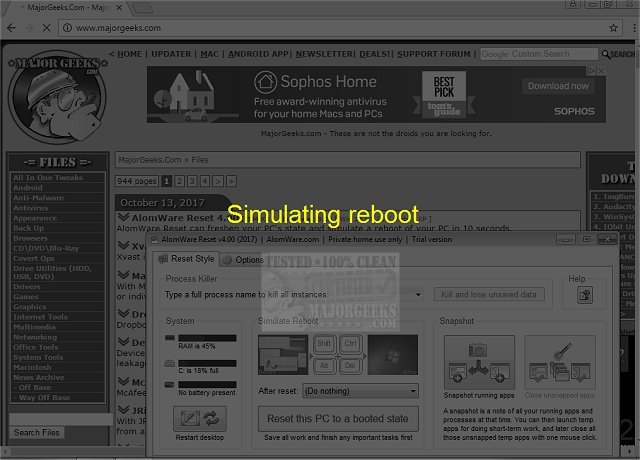Open the Way Off Base link
The height and width of the screenshot is (460, 640).
click(44, 398)
